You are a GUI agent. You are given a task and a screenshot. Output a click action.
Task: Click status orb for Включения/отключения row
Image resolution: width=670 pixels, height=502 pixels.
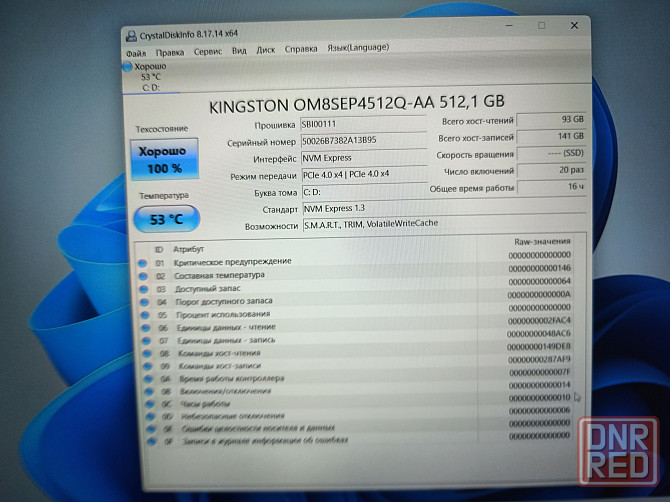(x=150, y=391)
